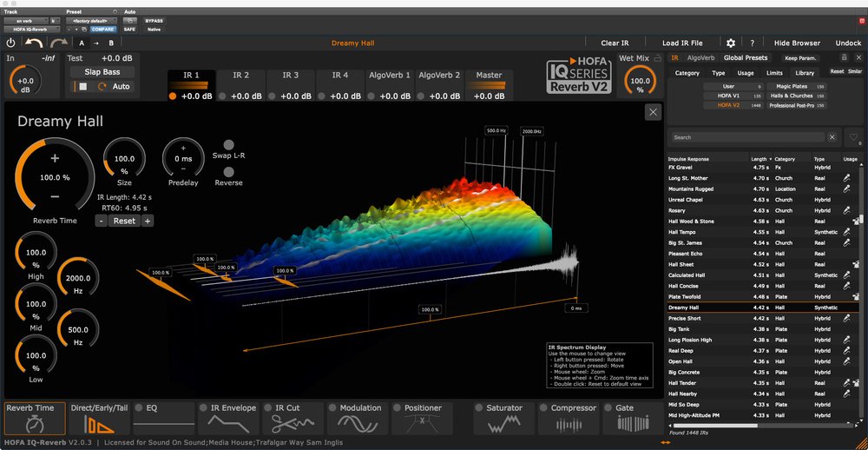Sort the list by Length column header
This screenshot has width=868, height=450.
(759, 159)
